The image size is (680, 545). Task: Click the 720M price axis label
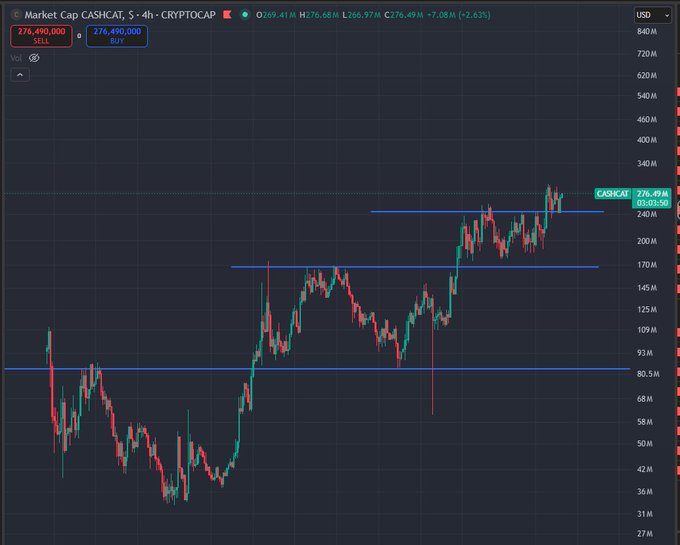point(647,54)
